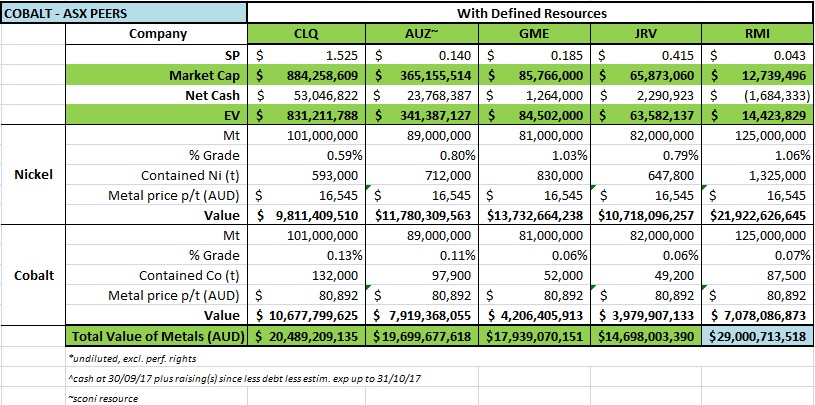Image resolution: width=815 pixels, height=405 pixels.
Task: Select CLQ share price 1.525
Action: click(306, 55)
